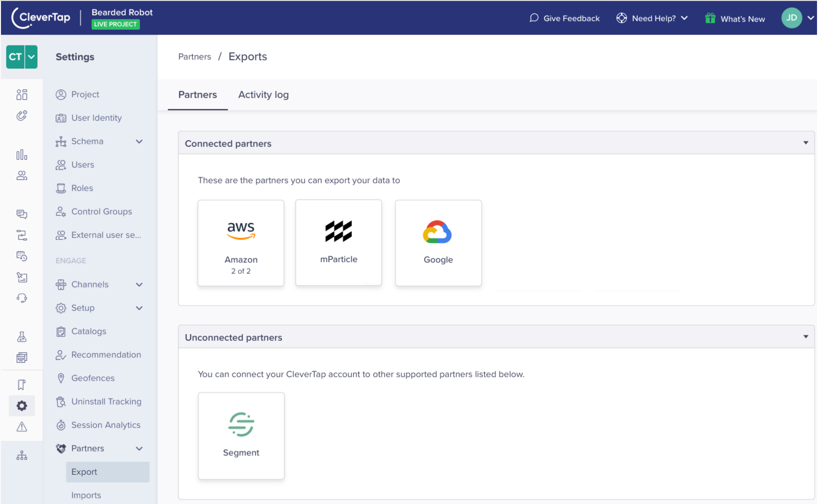Click Give Feedback link

pos(572,19)
